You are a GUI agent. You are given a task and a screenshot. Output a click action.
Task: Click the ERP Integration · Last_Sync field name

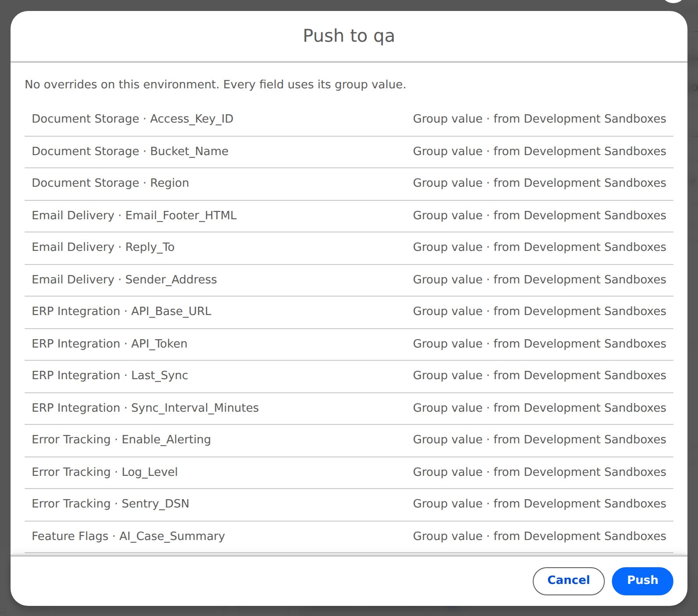pos(110,376)
